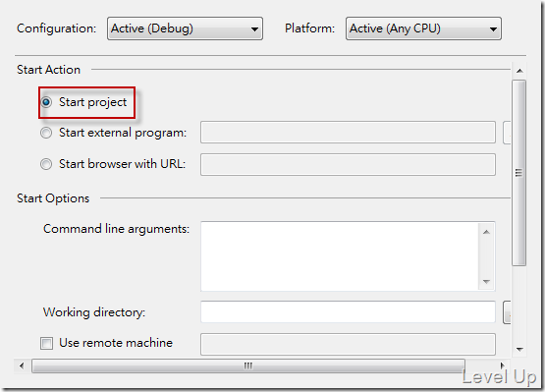Open the Configuration dropdown

185,28
